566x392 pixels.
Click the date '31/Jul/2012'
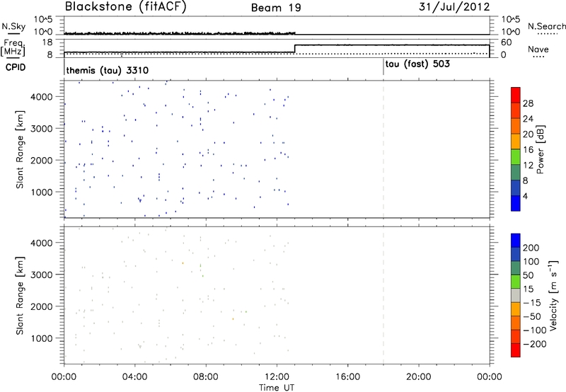click(x=454, y=7)
